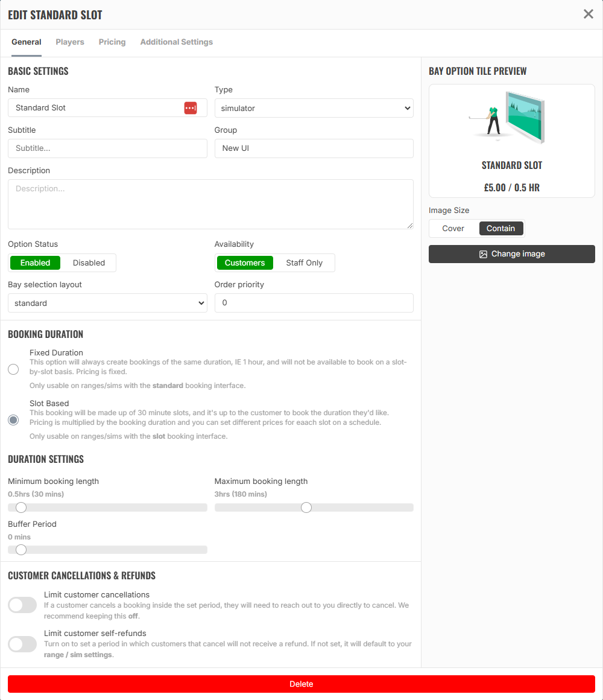Image resolution: width=603 pixels, height=700 pixels.
Task: Click the Buffer Period slider handle
Action: point(21,550)
